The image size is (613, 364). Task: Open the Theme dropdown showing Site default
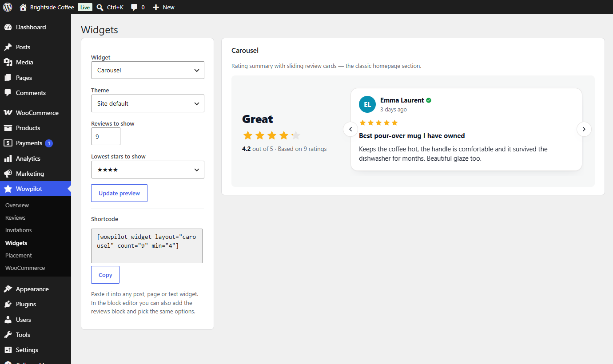[147, 103]
